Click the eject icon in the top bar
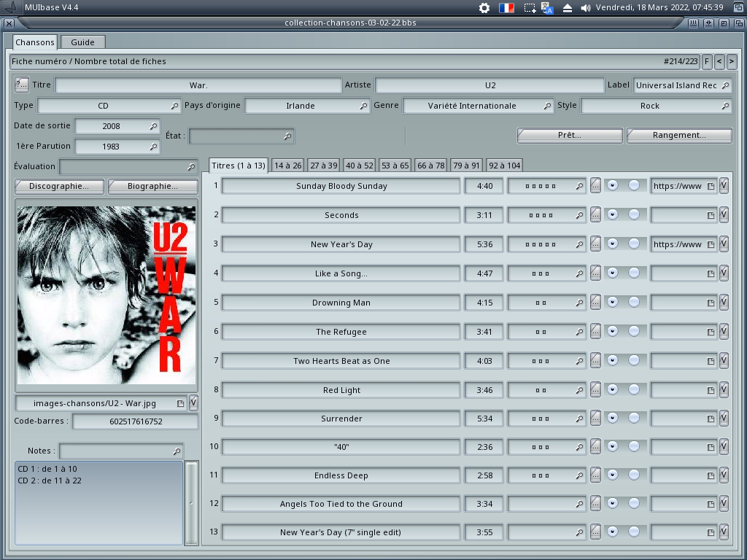The height and width of the screenshot is (560, 747). (568, 7)
